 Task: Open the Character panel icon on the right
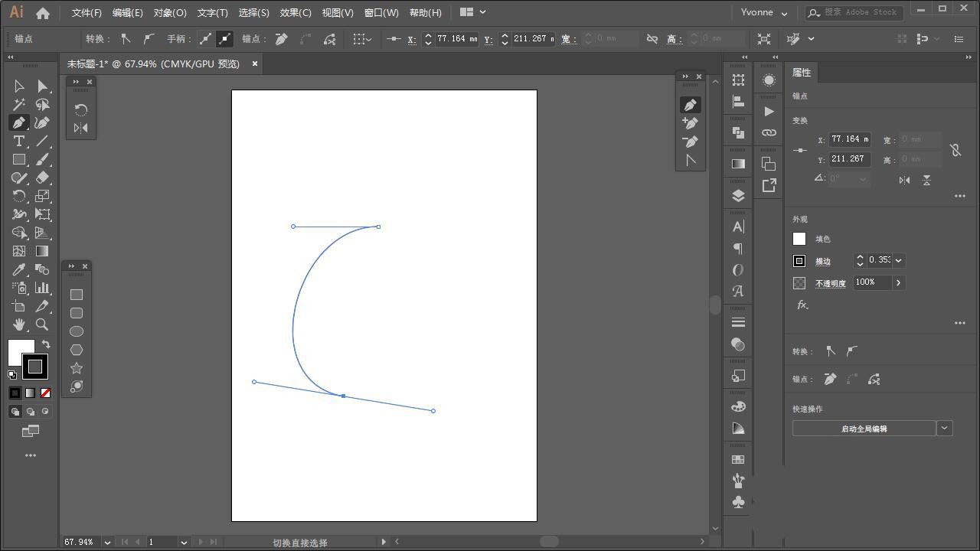click(x=737, y=227)
